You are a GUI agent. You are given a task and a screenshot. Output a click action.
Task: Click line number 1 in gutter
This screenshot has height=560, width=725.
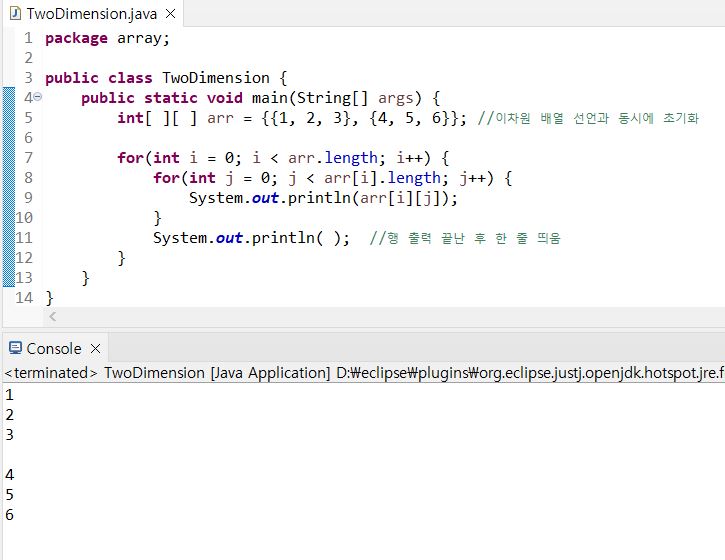pos(28,38)
